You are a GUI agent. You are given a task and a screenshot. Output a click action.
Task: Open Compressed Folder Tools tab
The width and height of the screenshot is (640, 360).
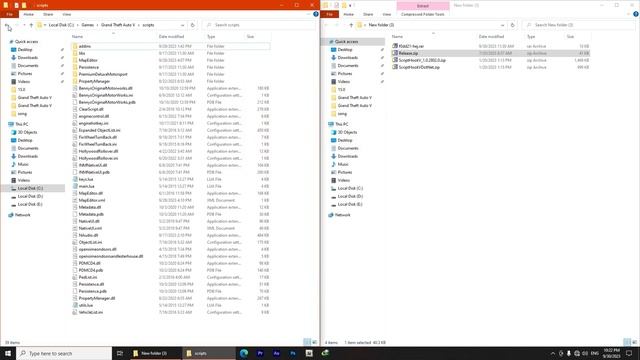tap(422, 14)
